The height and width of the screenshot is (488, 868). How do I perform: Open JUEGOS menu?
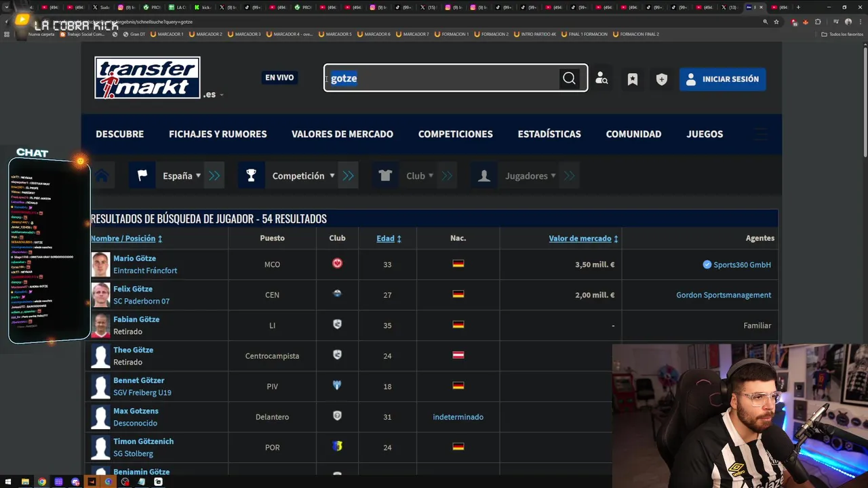pos(705,134)
